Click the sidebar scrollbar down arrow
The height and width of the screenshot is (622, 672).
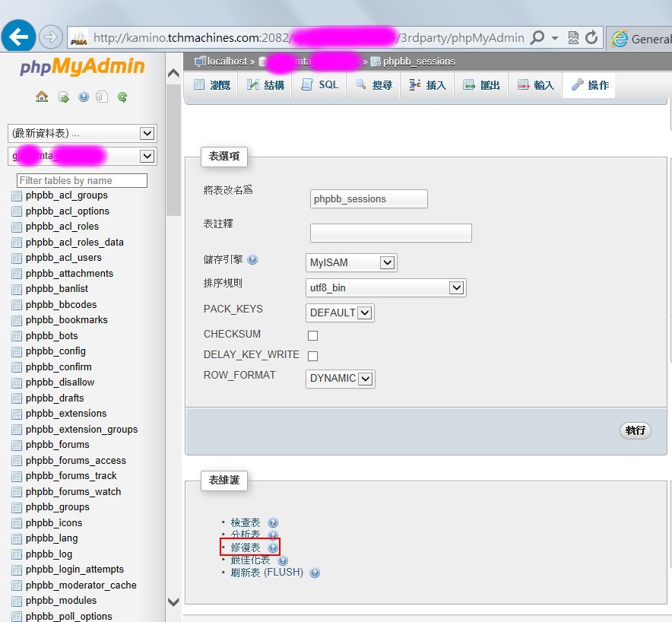(x=173, y=602)
